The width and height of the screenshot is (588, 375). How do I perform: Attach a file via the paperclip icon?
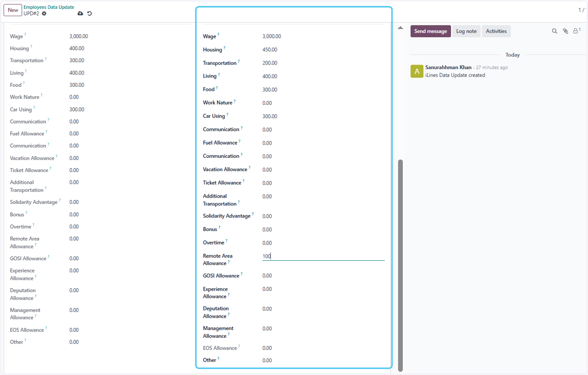coord(565,31)
